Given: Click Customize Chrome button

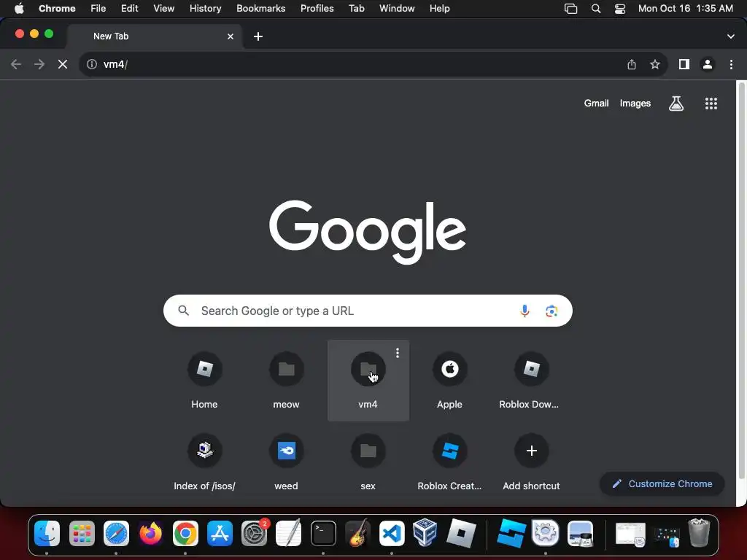Looking at the screenshot, I should [662, 484].
